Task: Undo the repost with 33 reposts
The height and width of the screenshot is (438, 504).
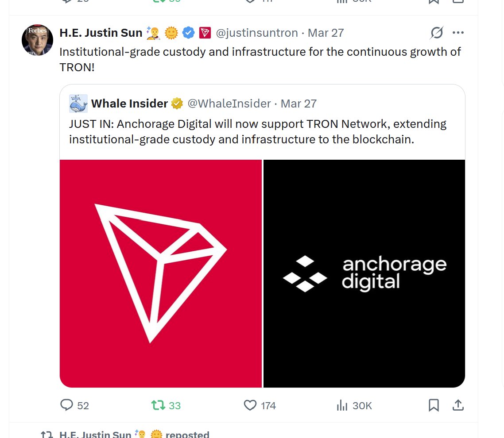Action: coord(159,405)
